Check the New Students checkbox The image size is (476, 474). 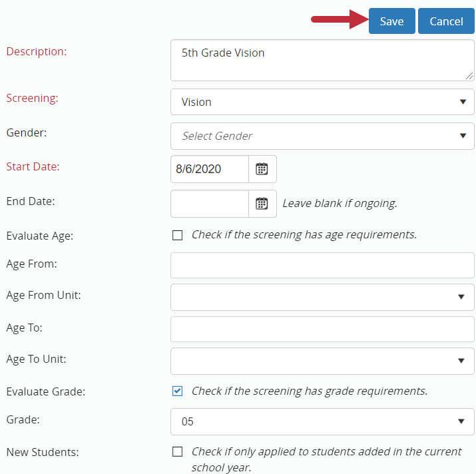tap(177, 451)
